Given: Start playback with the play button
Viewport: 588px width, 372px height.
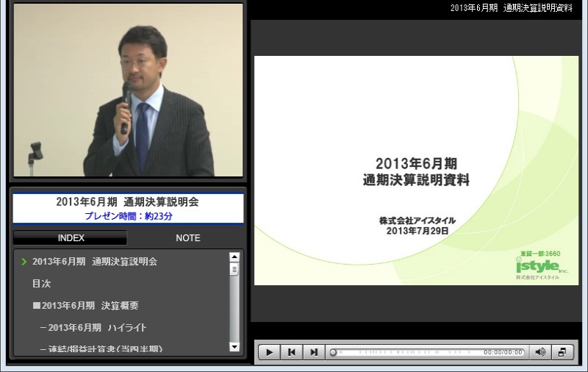Looking at the screenshot, I should click(x=269, y=352).
